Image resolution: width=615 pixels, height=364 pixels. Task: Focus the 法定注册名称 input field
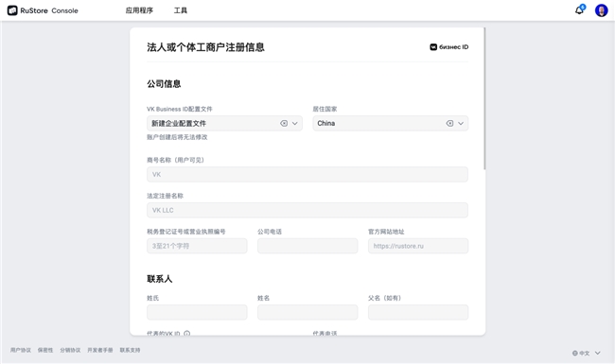click(x=307, y=210)
